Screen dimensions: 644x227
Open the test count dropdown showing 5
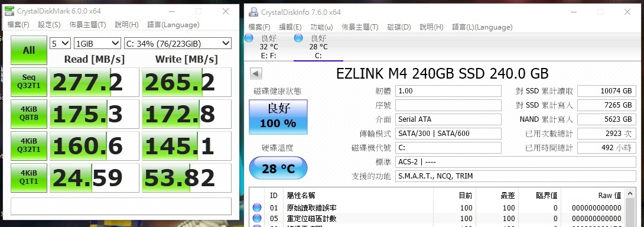(60, 43)
